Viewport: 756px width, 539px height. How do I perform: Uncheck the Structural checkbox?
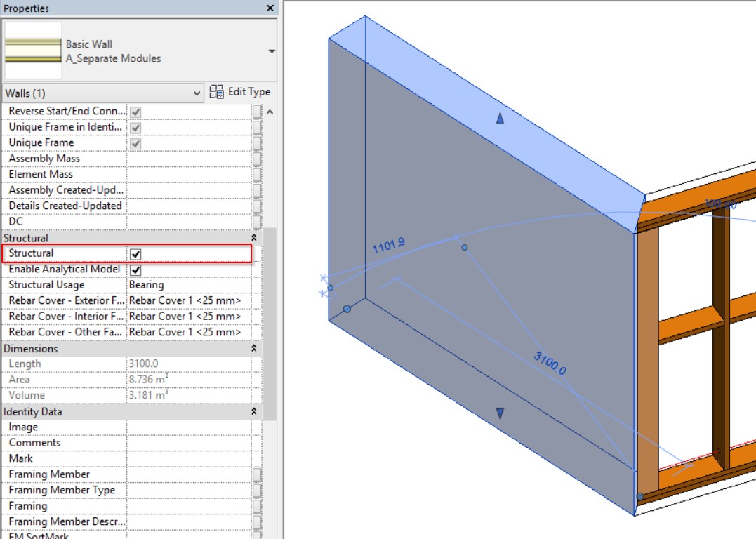[x=136, y=254]
